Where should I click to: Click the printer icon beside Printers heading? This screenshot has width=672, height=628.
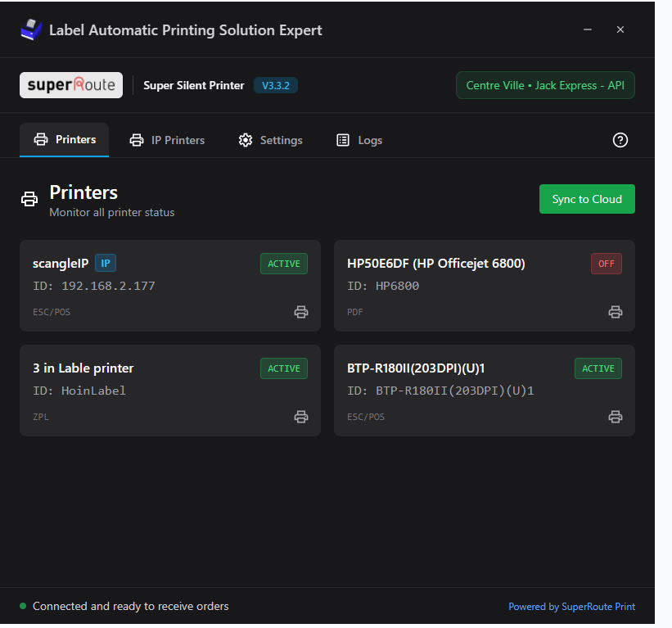click(x=29, y=199)
